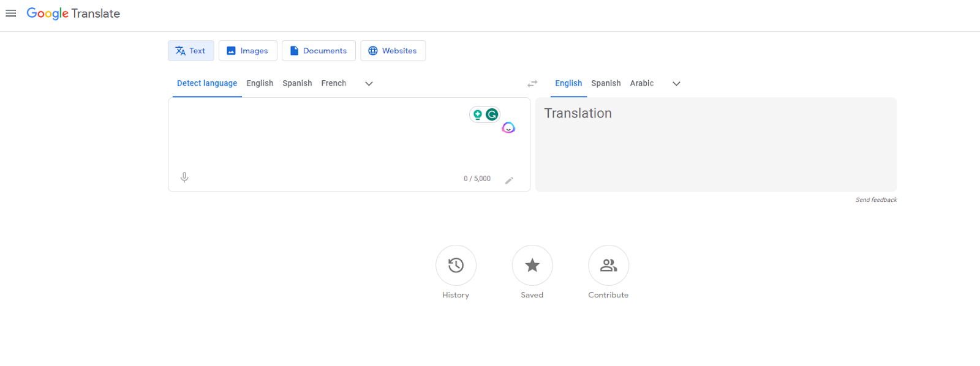Expand more source languages chevron
Screen dimensions: 980x366
[369, 84]
